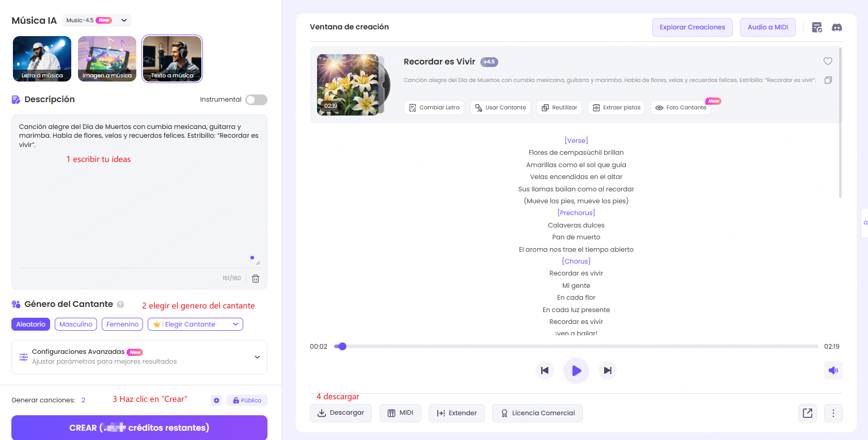The image size is (868, 440).
Task: Select Aleatorio singer gender
Action: click(x=30, y=324)
